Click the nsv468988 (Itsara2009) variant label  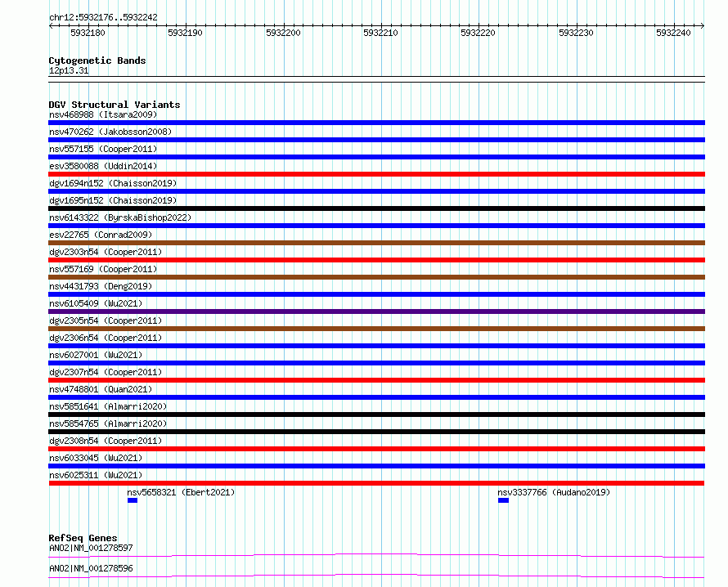click(103, 114)
